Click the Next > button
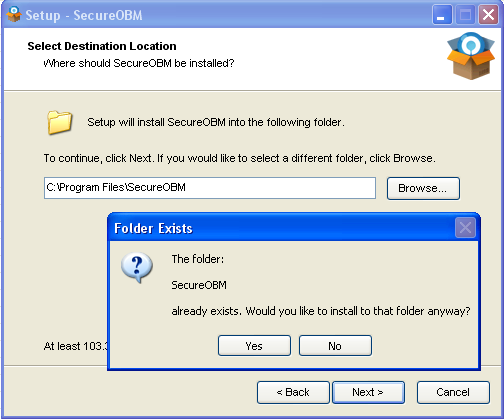504x420 pixels. pos(368,392)
